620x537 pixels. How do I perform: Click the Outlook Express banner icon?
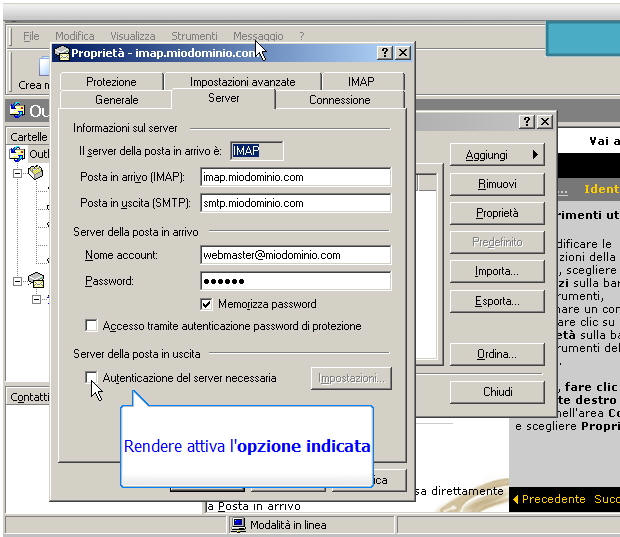(x=17, y=111)
